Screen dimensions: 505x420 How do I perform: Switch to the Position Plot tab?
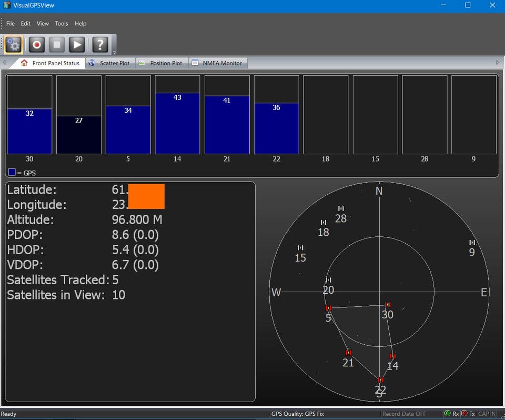point(161,63)
